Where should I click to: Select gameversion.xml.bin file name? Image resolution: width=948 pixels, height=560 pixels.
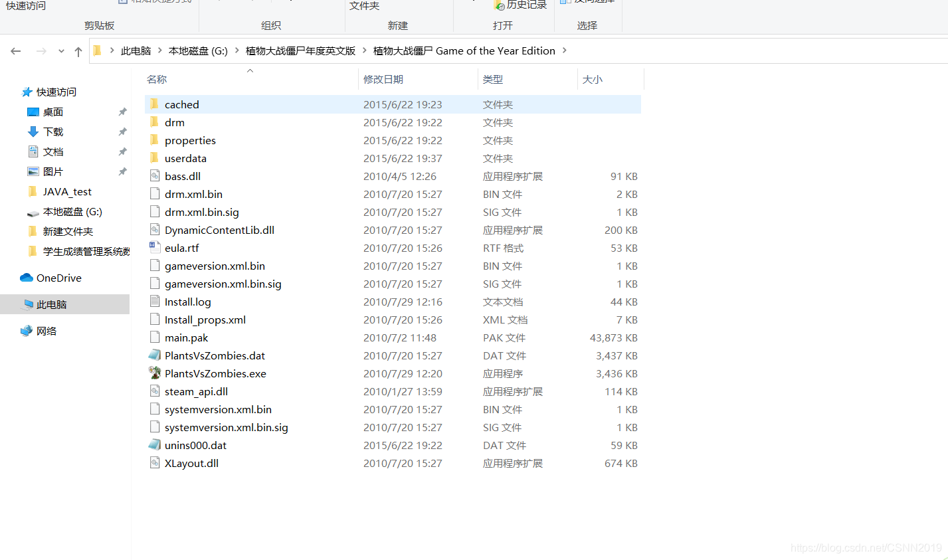pyautogui.click(x=215, y=266)
